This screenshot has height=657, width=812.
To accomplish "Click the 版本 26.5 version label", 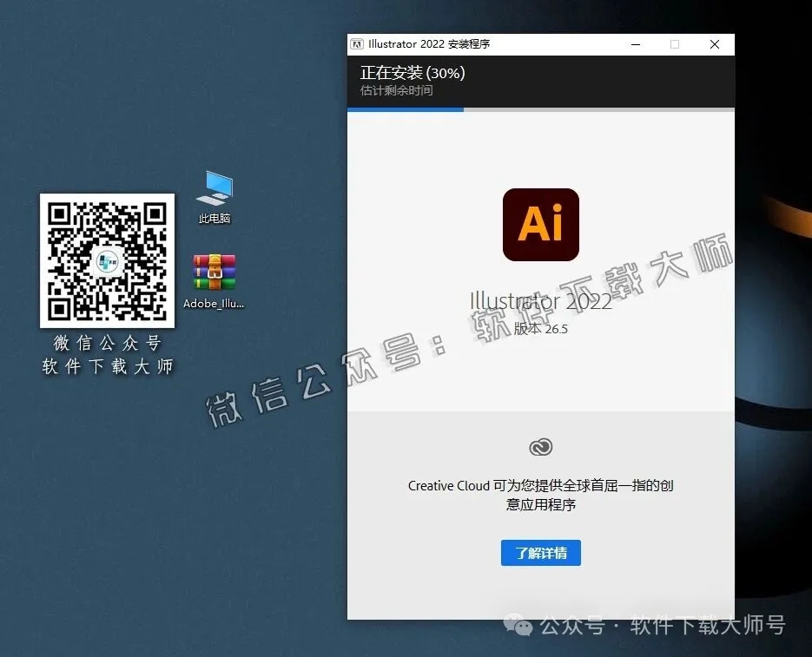I will (540, 330).
